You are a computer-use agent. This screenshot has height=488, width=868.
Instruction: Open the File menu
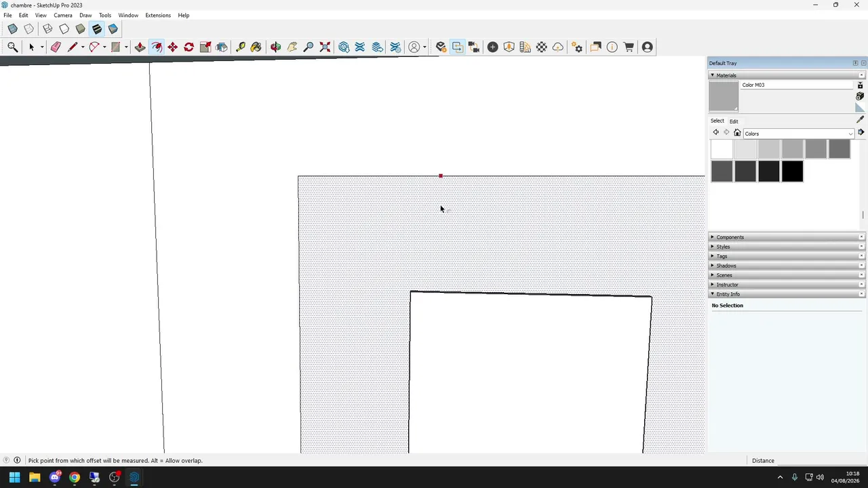tap(7, 15)
